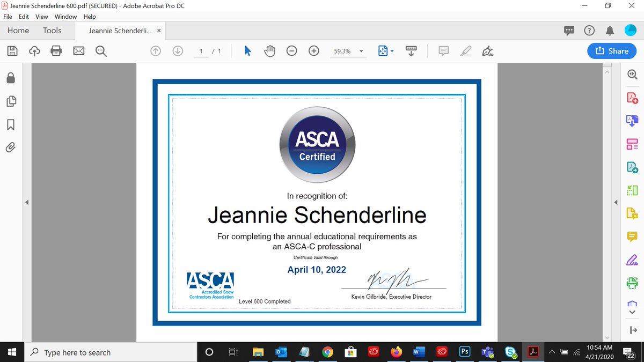Screen dimensions: 644x362
Task: Open the search magnifier tool in right panel
Action: (632, 75)
